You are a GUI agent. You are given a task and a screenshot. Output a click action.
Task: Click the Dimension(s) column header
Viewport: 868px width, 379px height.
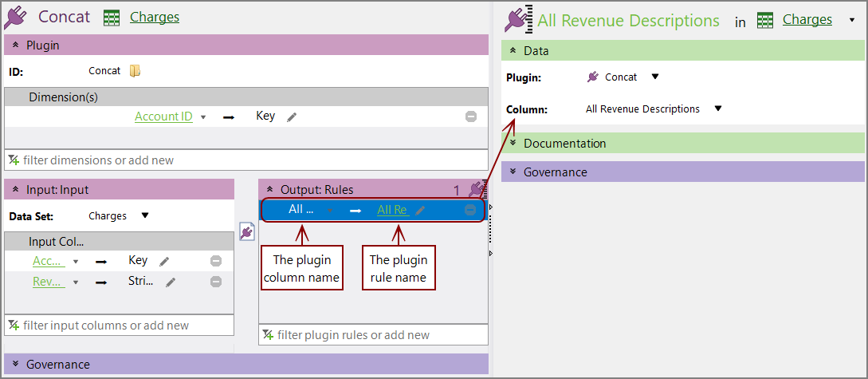245,97
